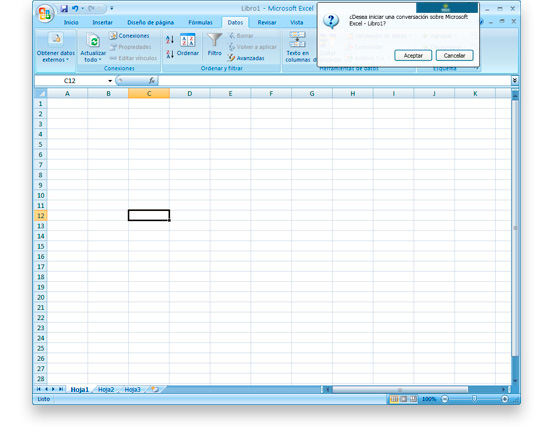Screen dimensions: 557x441
Task: Select row 12 header
Action: (x=40, y=216)
